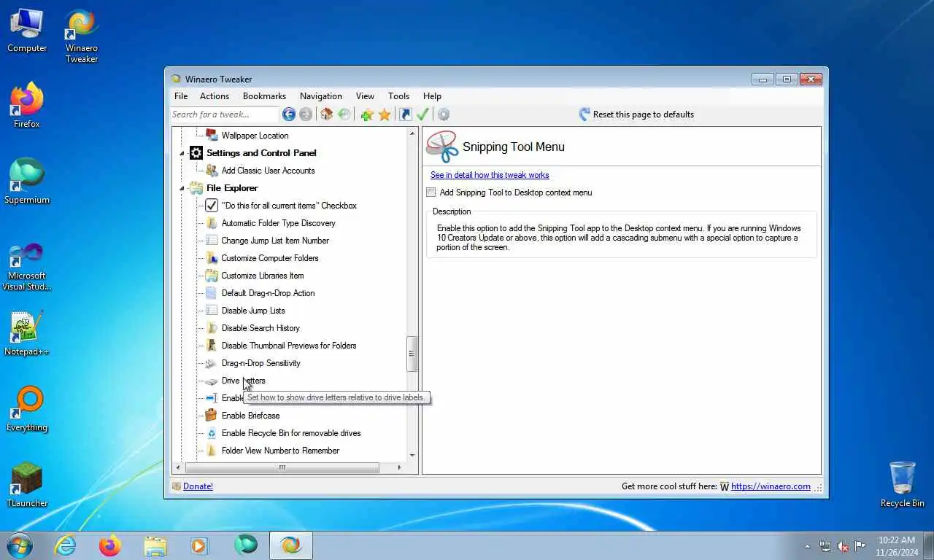Select the Disable Jump Lists label
This screenshot has height=560, width=934.
coord(253,311)
